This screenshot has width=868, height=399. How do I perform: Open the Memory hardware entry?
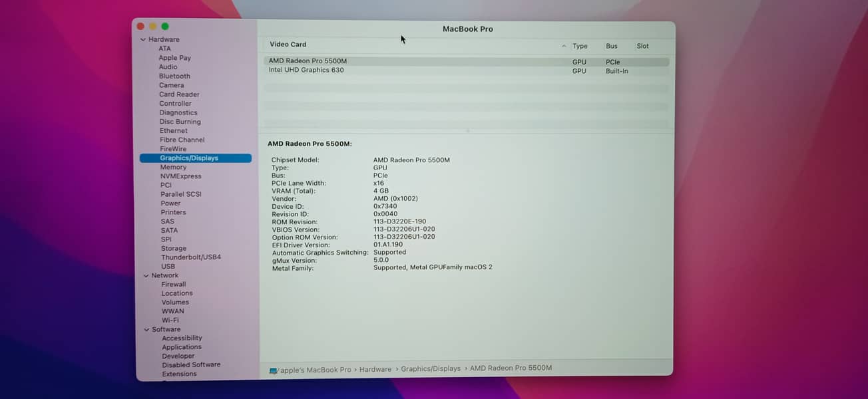[173, 167]
